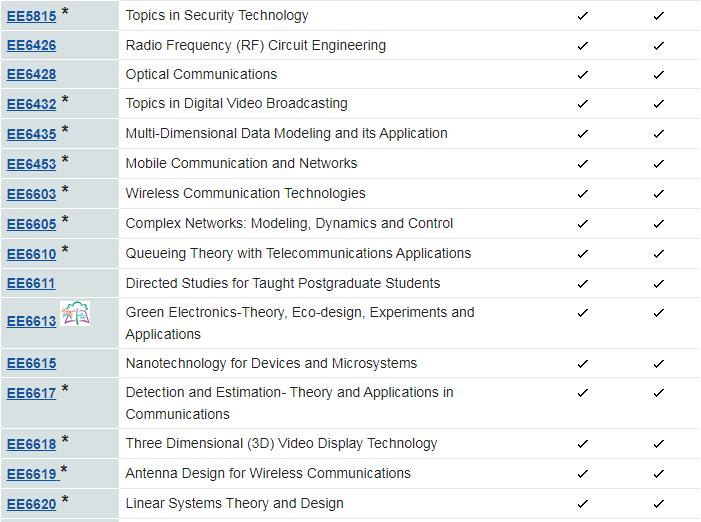Select the EE6435 course link
This screenshot has height=522, width=701.
(31, 134)
